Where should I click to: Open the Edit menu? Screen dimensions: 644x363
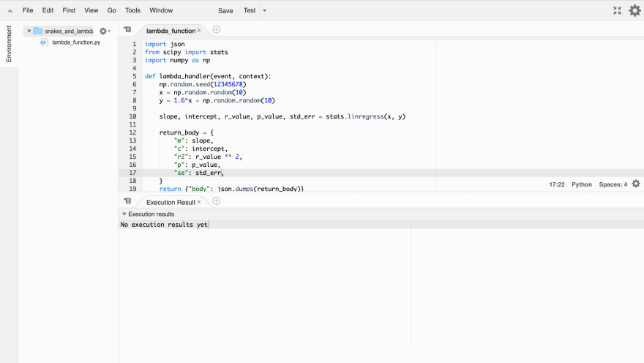point(48,10)
